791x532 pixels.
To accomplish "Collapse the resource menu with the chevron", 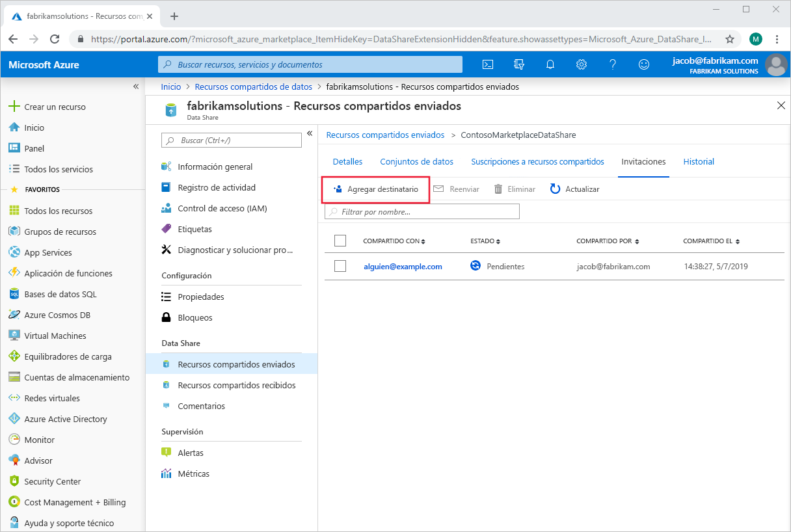I will pos(310,133).
